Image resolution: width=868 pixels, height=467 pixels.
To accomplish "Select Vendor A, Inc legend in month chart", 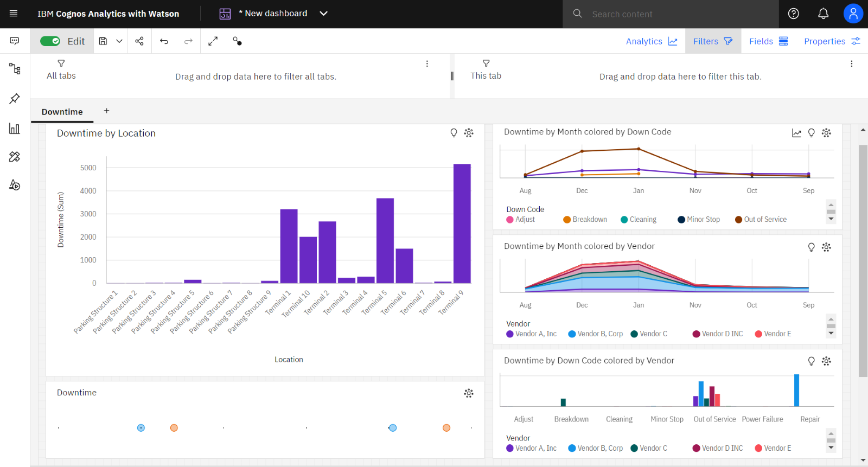I will coord(532,334).
